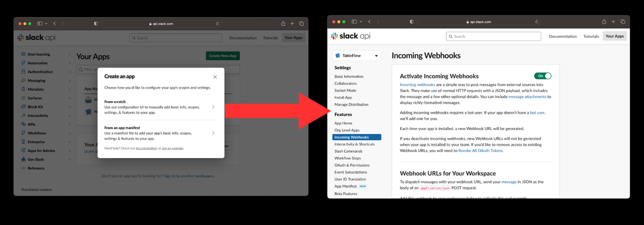Open OAuth & Permissions in Features
This screenshot has width=644, height=225.
pos(353,165)
